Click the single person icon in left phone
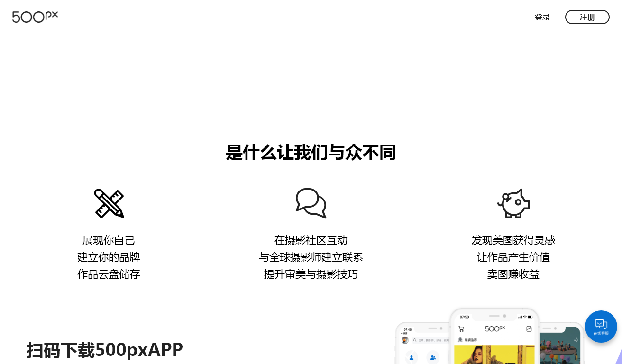The image size is (622, 364). click(412, 357)
